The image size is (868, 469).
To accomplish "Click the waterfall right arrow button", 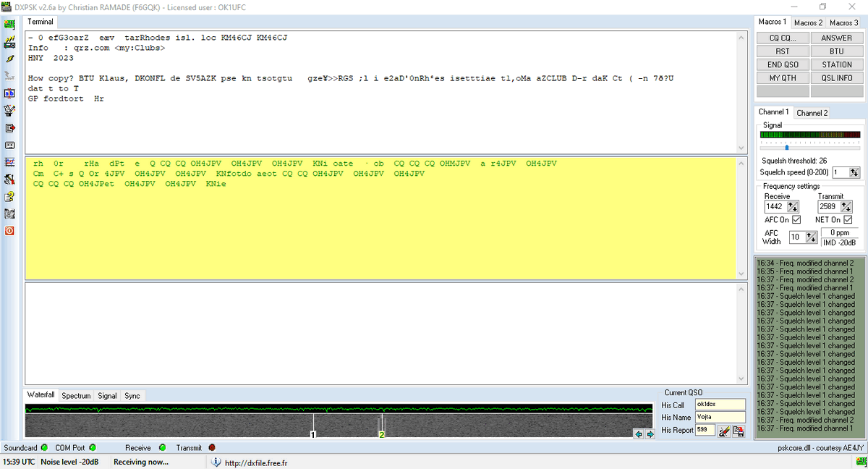I will click(x=650, y=434).
